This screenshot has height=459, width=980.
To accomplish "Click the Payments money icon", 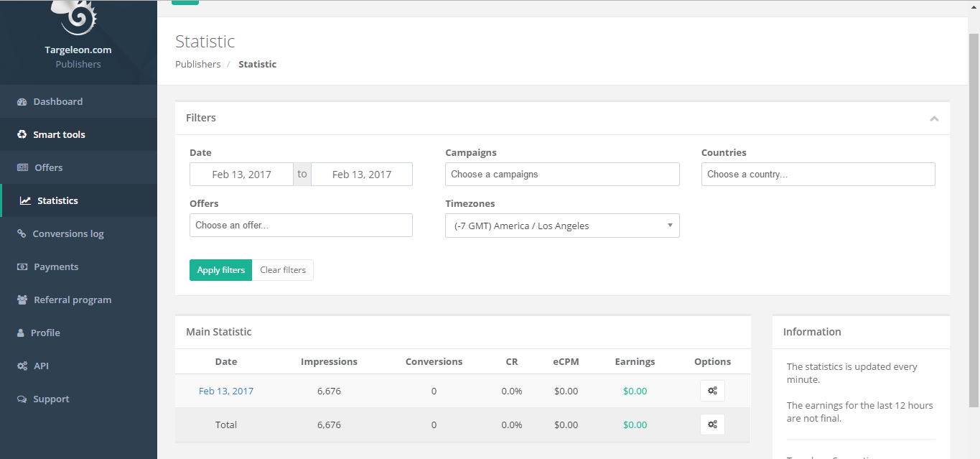I will click(22, 267).
